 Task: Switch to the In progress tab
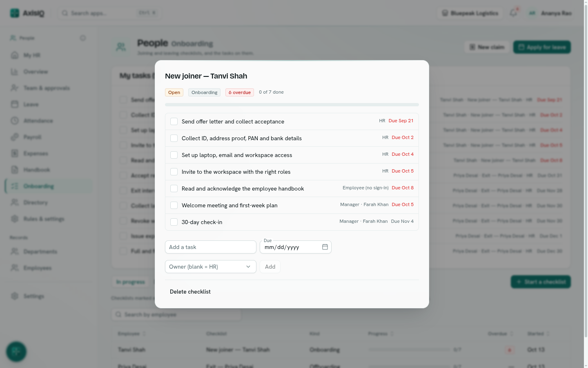click(x=130, y=282)
